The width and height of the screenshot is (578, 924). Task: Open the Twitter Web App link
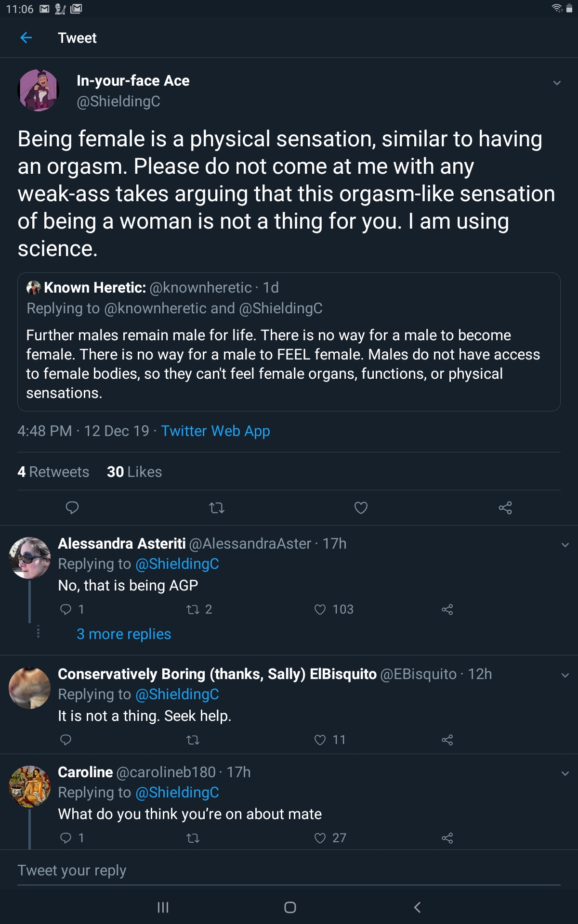point(215,431)
